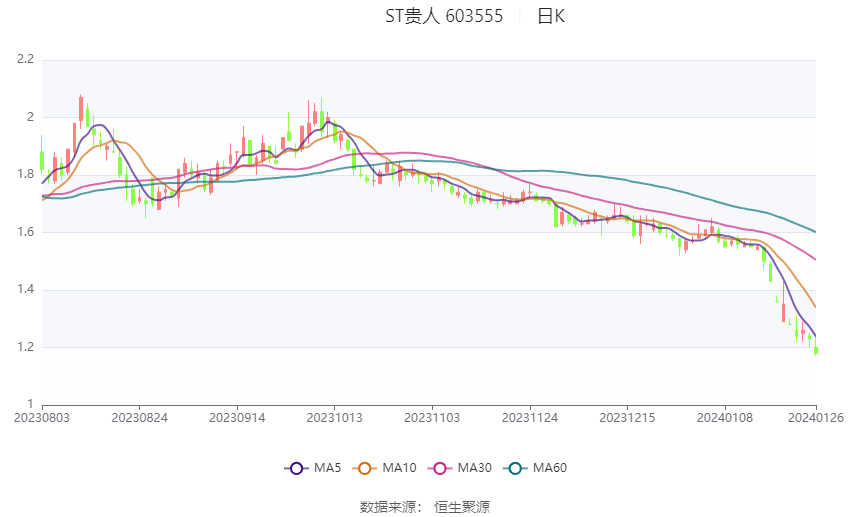The height and width of the screenshot is (517, 850).
Task: Click the 20231215 date axis label
Action: tap(627, 418)
